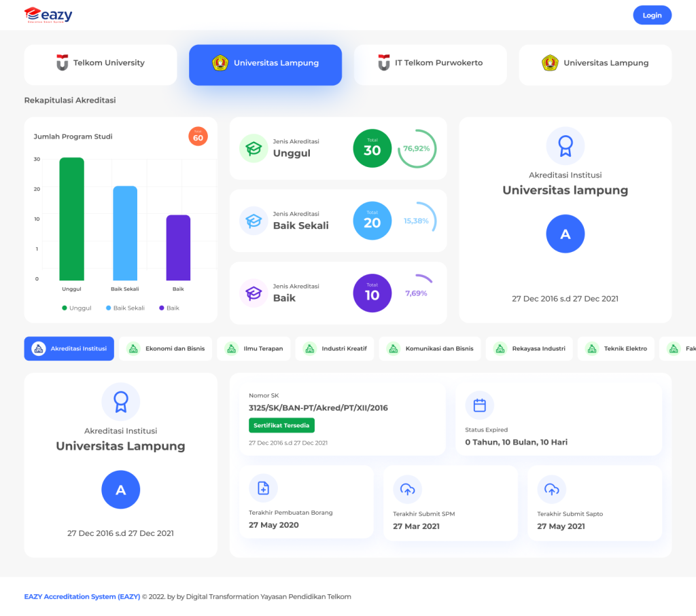Click the calendar icon above Status Expired
Image resolution: width=696 pixels, height=616 pixels.
(479, 405)
